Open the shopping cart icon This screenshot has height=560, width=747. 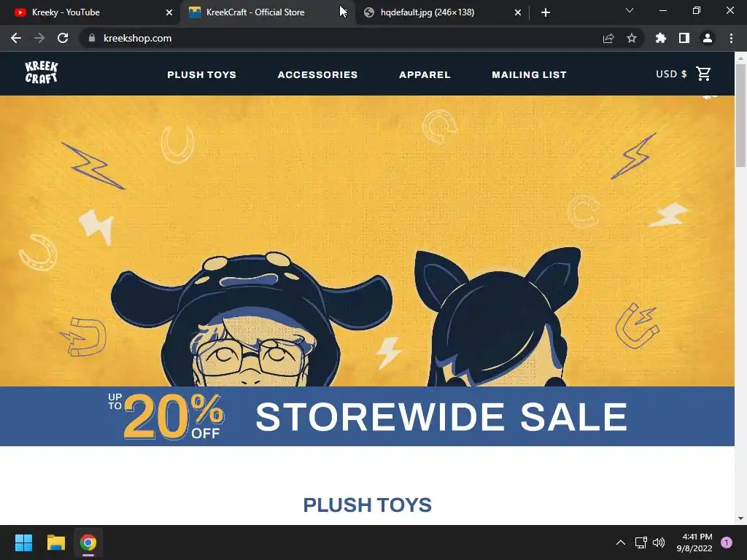(703, 74)
